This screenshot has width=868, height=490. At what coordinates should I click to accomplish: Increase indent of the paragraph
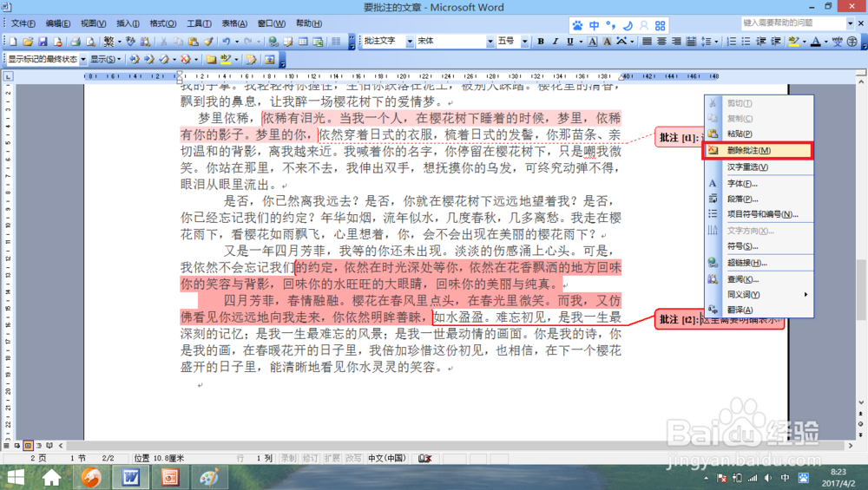pyautogui.click(x=776, y=42)
